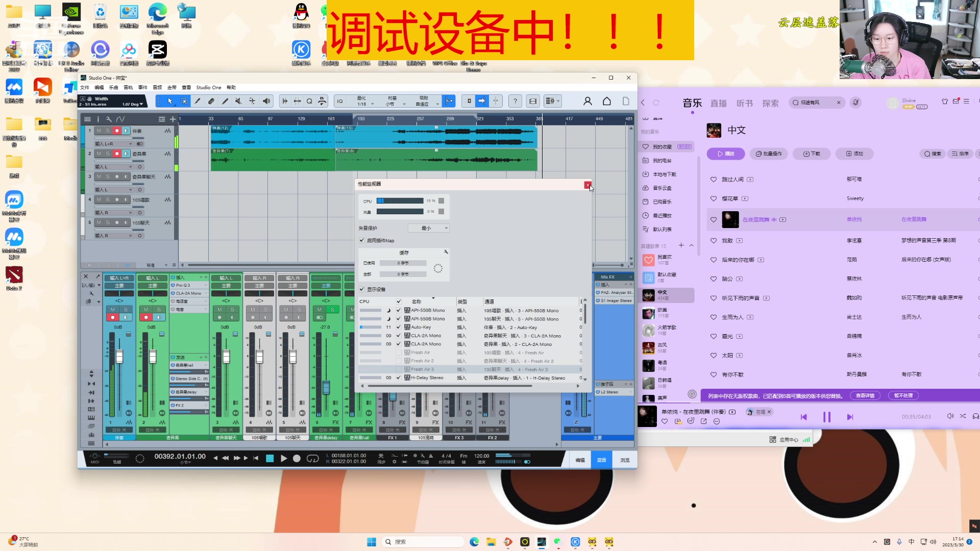Skip to next song in music player
This screenshot has width=980, height=551.
pyautogui.click(x=850, y=417)
